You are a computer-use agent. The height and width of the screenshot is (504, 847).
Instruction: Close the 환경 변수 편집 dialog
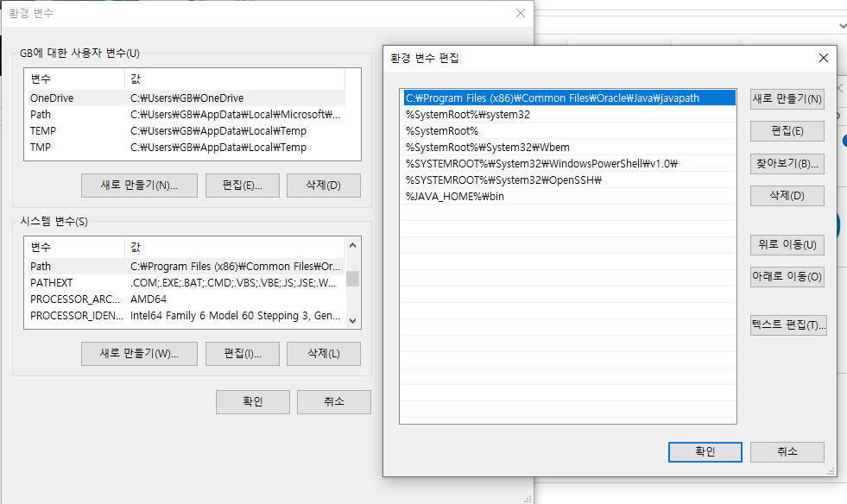click(x=823, y=58)
